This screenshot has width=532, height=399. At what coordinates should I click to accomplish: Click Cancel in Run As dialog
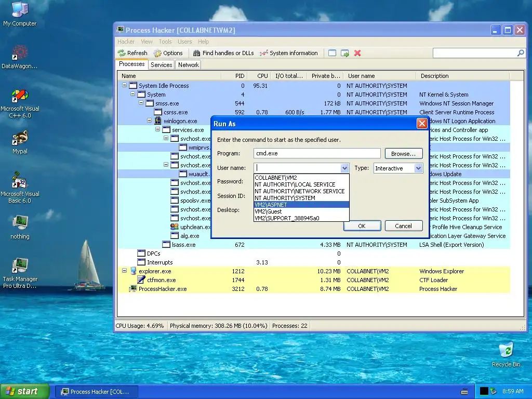click(403, 226)
